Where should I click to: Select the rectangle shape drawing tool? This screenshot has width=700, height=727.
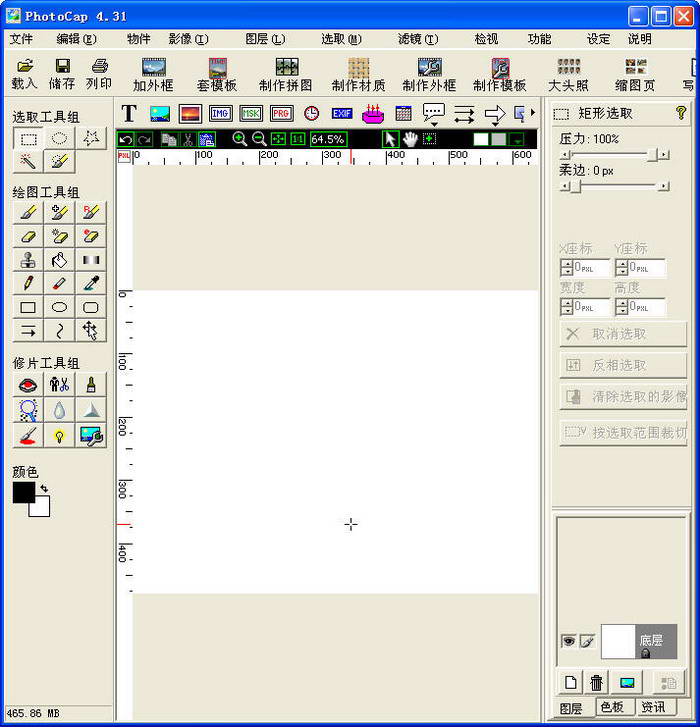(x=28, y=307)
